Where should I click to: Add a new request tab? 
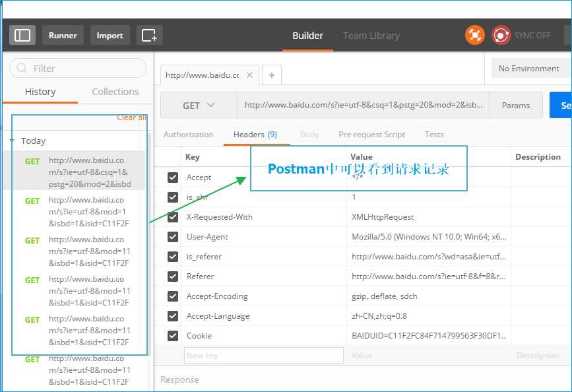(x=272, y=75)
